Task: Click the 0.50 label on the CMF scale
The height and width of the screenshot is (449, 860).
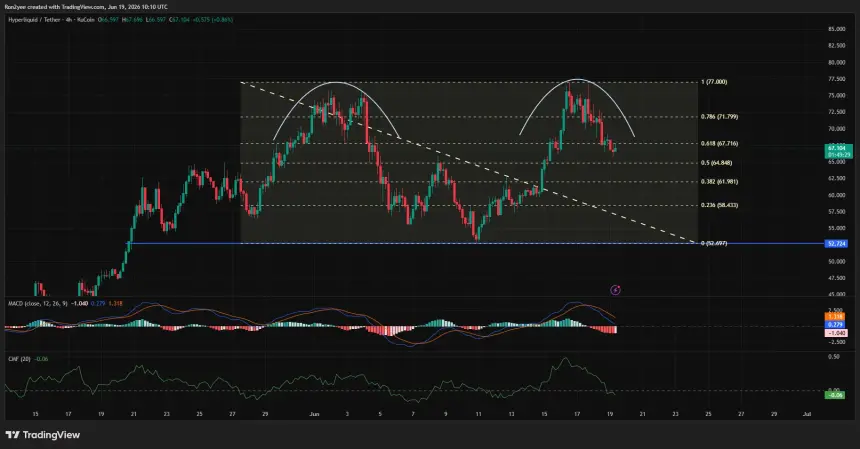Action: (x=834, y=357)
